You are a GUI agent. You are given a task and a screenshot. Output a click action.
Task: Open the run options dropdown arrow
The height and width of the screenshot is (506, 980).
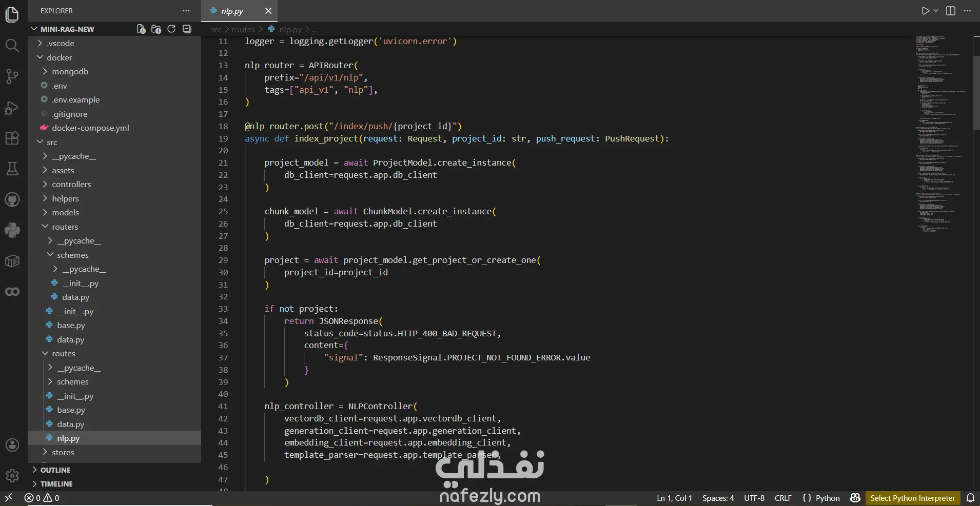tap(936, 11)
